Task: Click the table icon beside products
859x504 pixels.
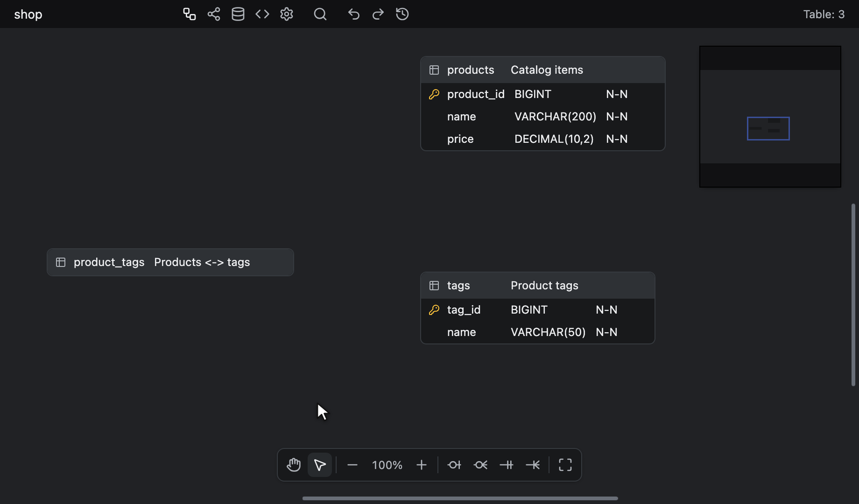Action: tap(434, 70)
